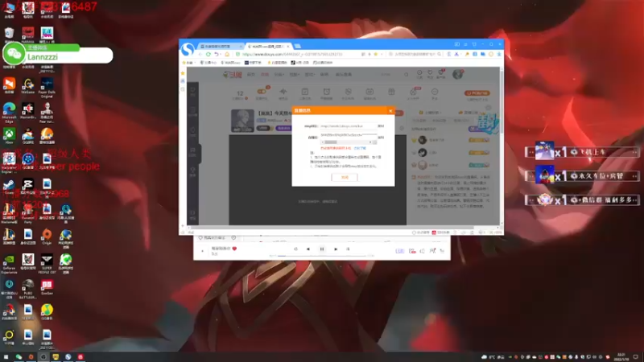Screen dimensions: 644x362
Task: Open the Douyu follow heart icon
Action: 430,74
